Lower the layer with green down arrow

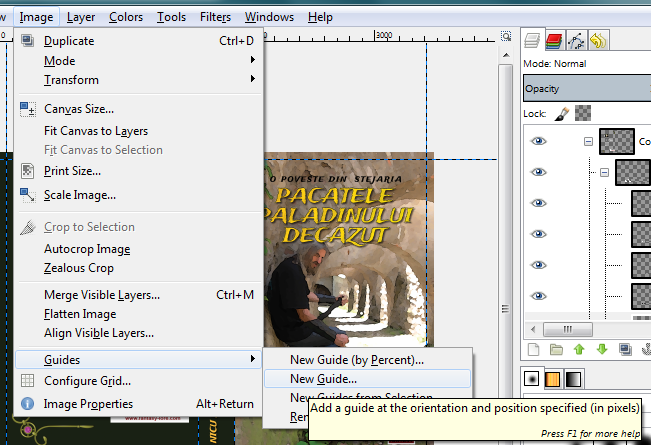(x=602, y=350)
